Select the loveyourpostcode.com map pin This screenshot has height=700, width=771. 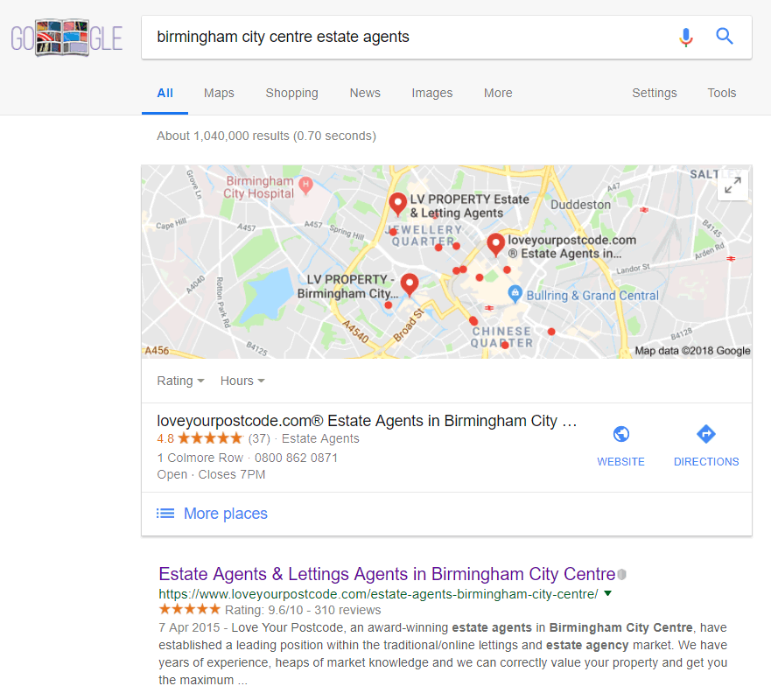(495, 245)
